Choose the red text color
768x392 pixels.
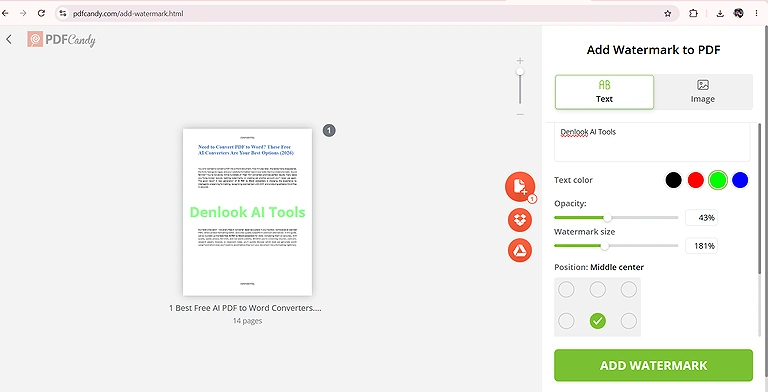[x=696, y=180]
